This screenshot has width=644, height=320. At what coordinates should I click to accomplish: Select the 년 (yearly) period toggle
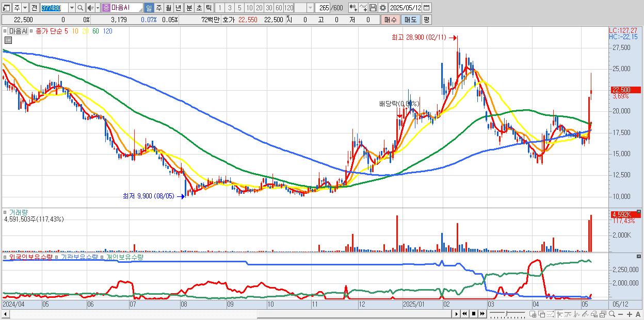[178, 8]
